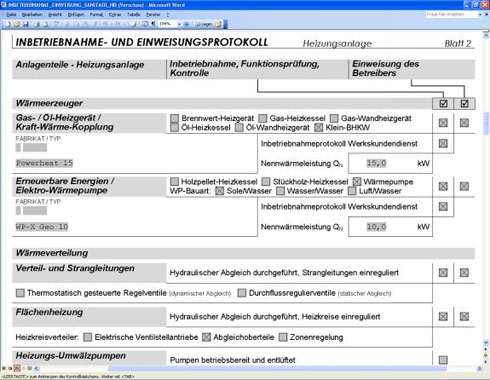Check the Pumpen betriebsbereit und entlüftet checkbox
This screenshot has width=490, height=380.
(x=443, y=360)
